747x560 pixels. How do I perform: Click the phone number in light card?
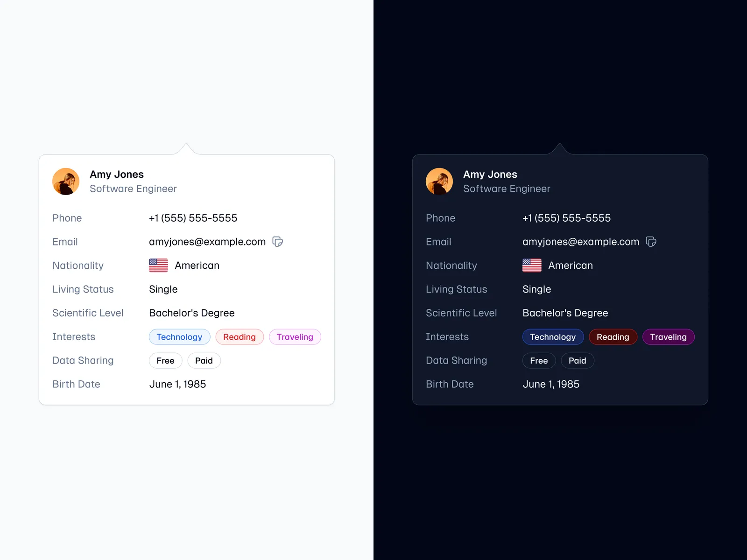pos(193,218)
